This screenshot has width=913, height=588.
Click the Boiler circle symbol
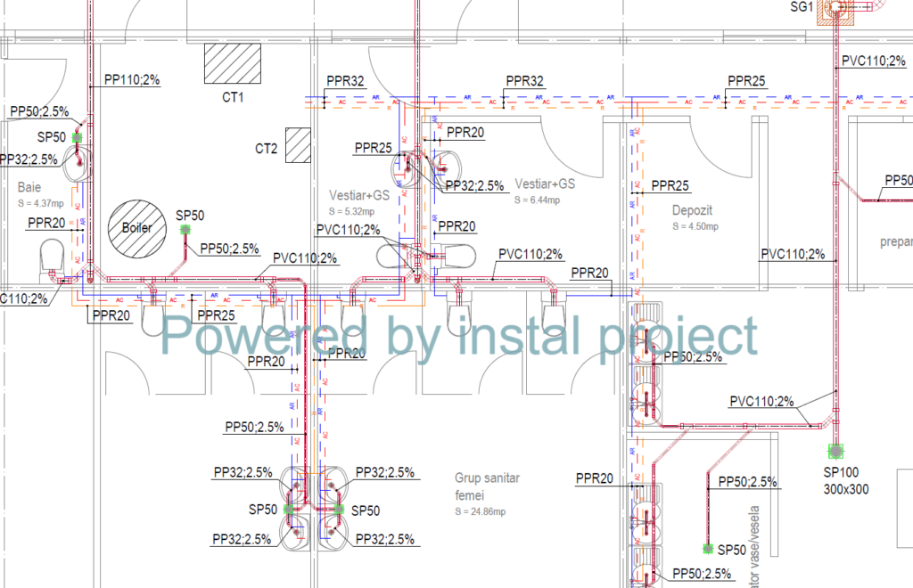point(136,227)
